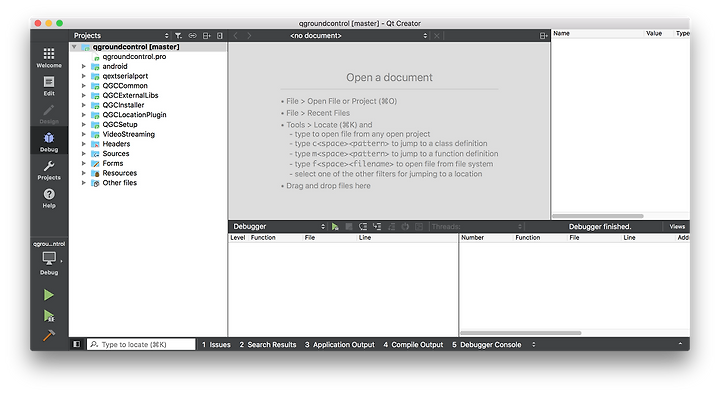720x394 pixels.
Task: Open the Search Results tab
Action: pos(268,344)
